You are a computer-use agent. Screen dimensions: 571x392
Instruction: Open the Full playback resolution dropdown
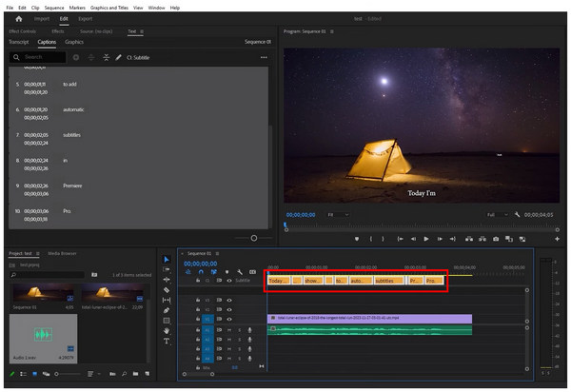tap(498, 215)
